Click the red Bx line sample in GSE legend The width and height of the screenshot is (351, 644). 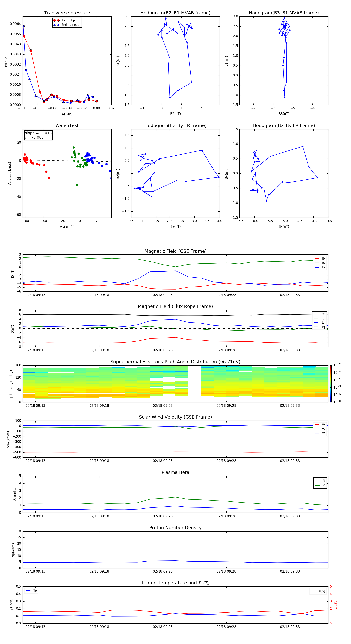pyautogui.click(x=316, y=259)
